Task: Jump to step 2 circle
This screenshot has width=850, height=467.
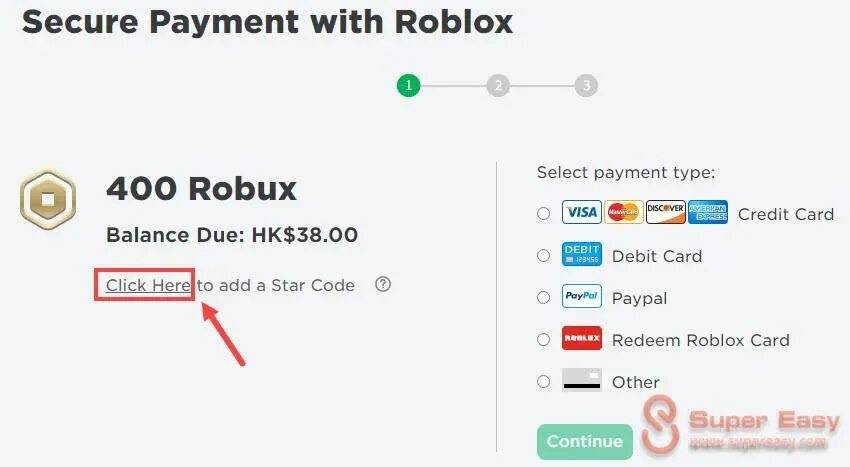Action: tap(498, 85)
